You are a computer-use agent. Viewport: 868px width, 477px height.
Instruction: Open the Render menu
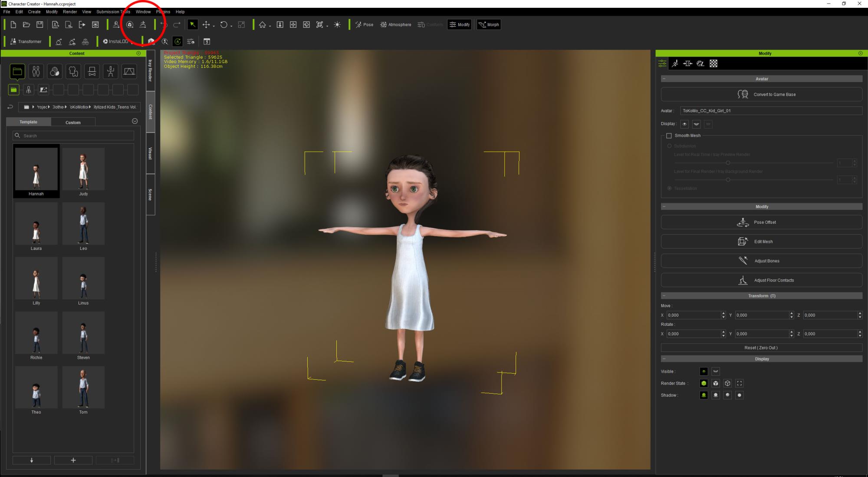[x=70, y=12]
